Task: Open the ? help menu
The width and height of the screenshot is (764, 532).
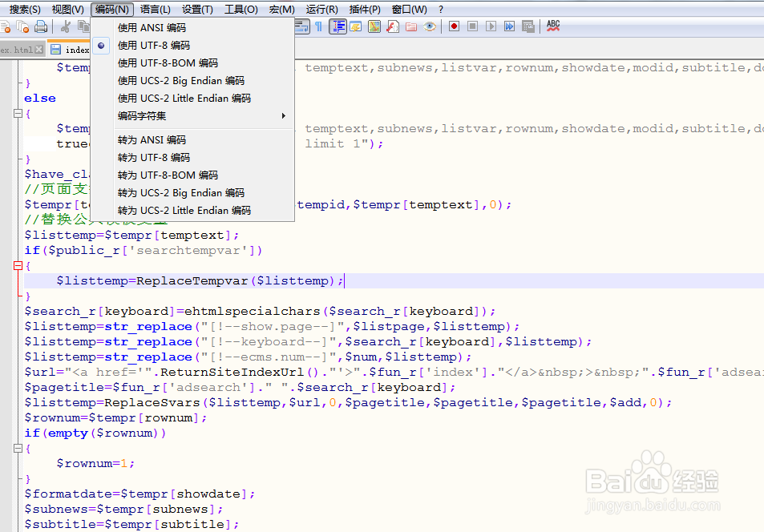Action: [440, 10]
